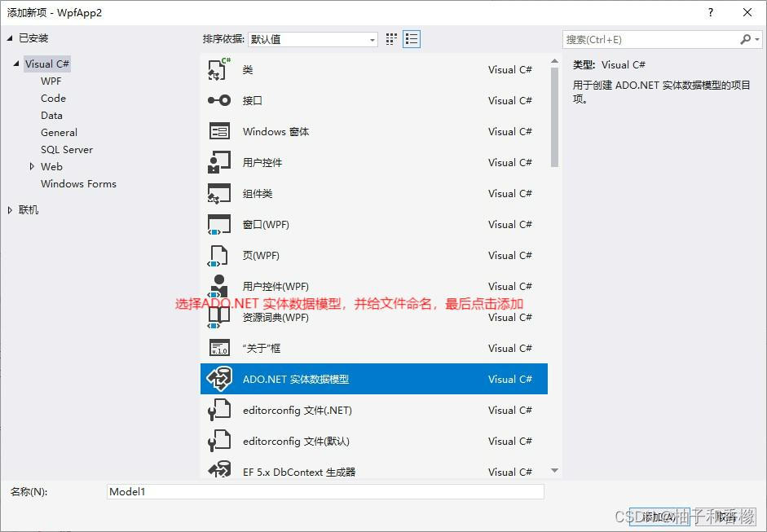Select the General category
Screen dimensions: 767x532
(x=59, y=133)
